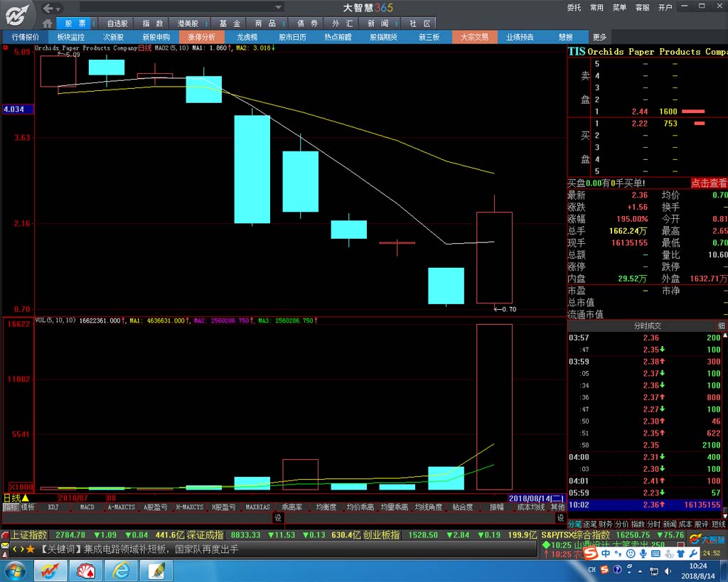The width and height of the screenshot is (728, 582).
Task: Open the 新闻 info tab
Action: click(670, 524)
